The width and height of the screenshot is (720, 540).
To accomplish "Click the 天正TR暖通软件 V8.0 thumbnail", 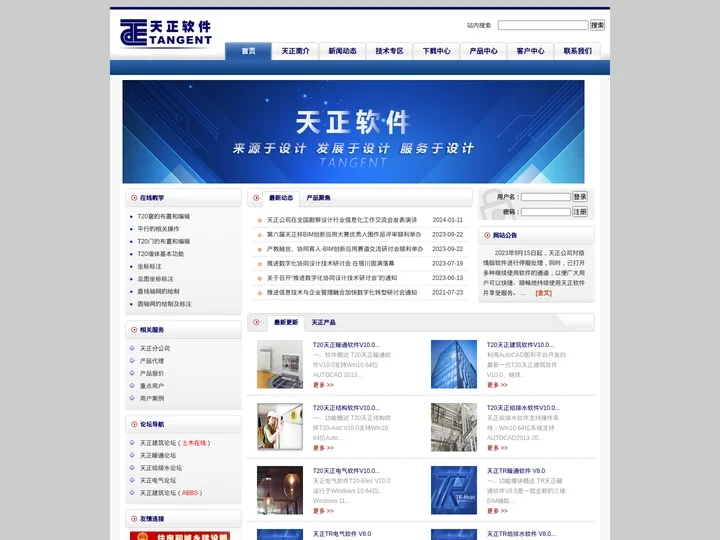I will click(x=454, y=490).
